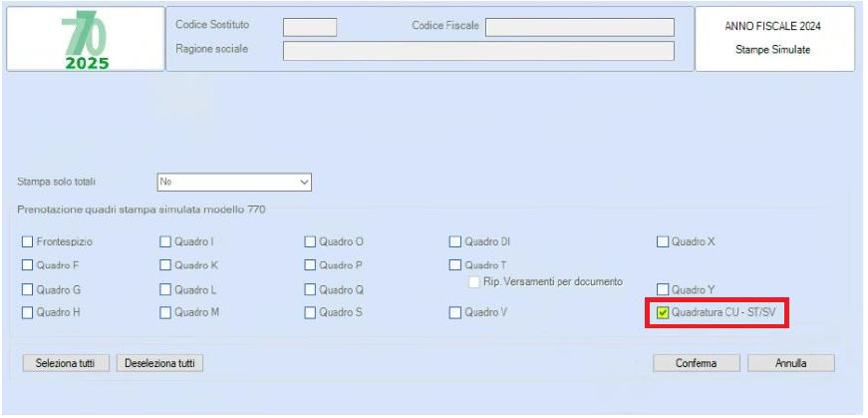Tick the Quadro O checkbox
This screenshot has width=868, height=418.
pyautogui.click(x=310, y=241)
